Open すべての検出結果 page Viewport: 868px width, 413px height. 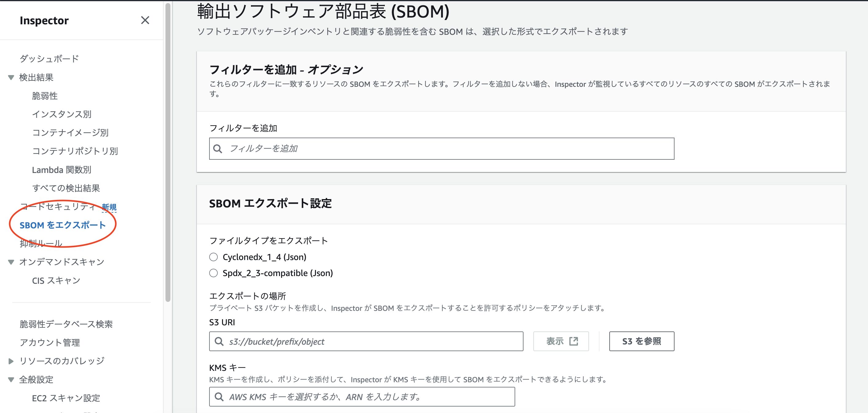pos(66,188)
